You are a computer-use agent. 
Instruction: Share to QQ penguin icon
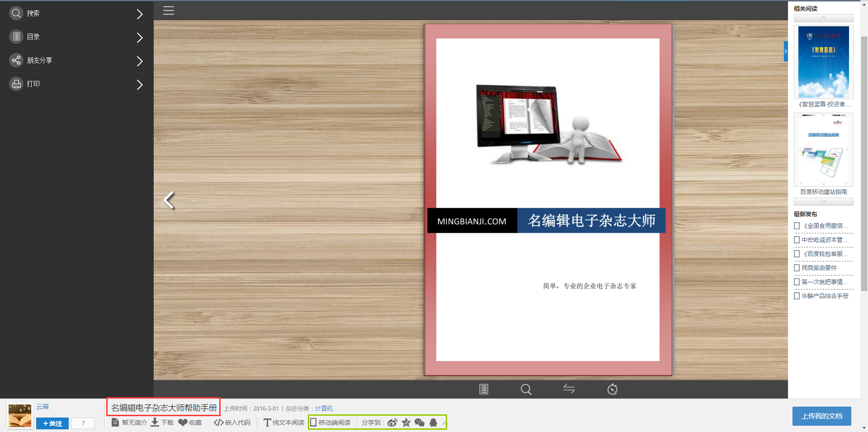[x=433, y=423]
